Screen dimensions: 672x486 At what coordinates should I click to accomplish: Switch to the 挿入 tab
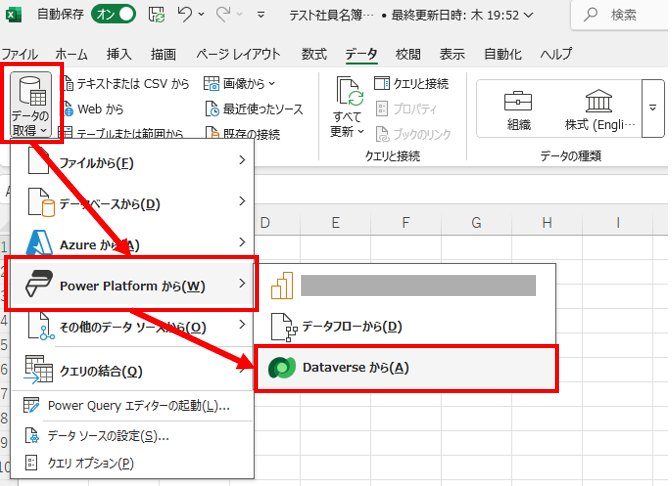pos(119,54)
